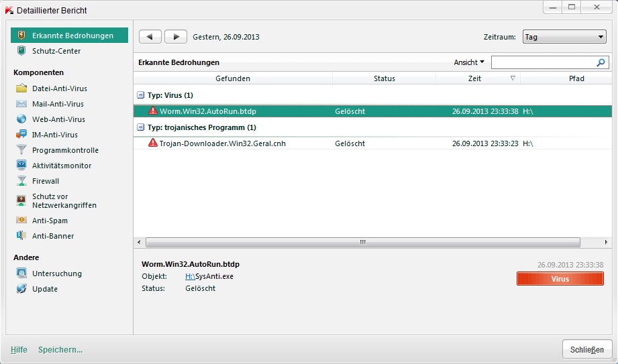Open the Datei-Anti-Virus report
Image resolution: width=618 pixels, height=364 pixels.
tap(60, 88)
